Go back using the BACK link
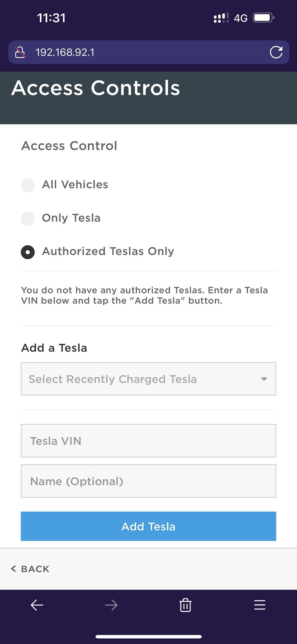This screenshot has width=297, height=644. tap(30, 569)
